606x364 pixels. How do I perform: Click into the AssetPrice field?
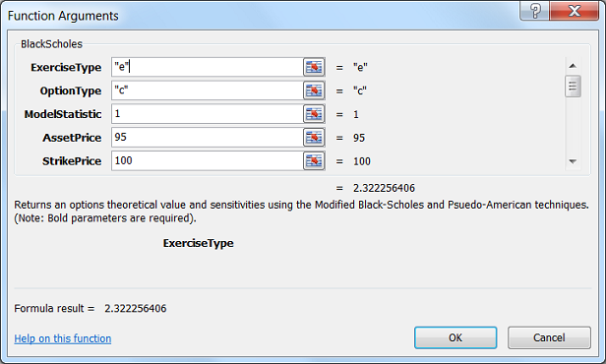[208, 138]
